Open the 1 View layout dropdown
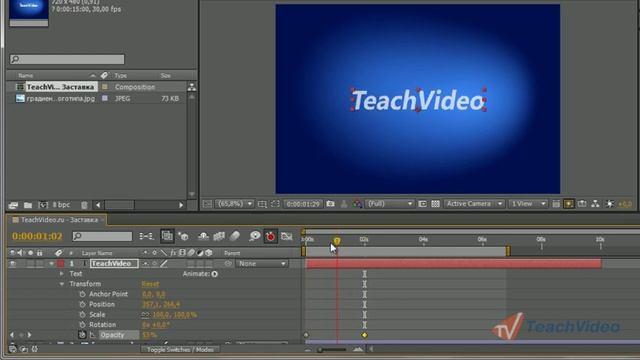 point(528,204)
